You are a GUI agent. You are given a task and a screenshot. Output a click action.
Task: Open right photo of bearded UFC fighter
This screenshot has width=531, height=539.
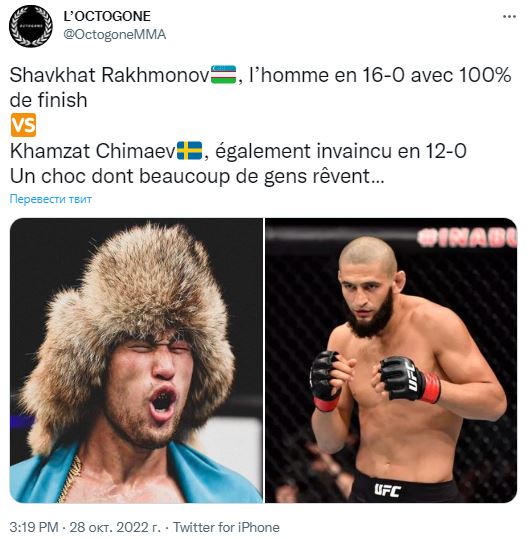pos(391,360)
